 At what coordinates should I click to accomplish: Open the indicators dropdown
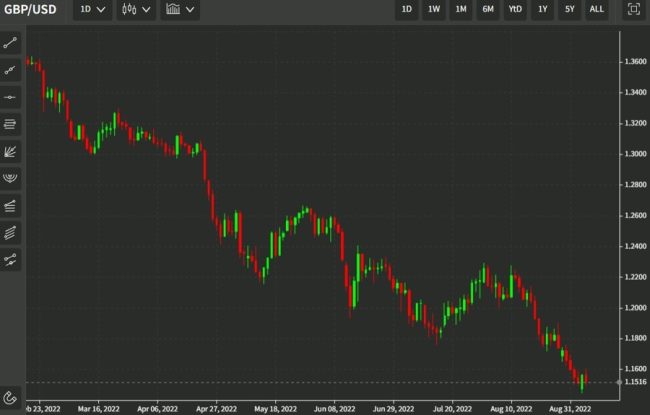[180, 9]
